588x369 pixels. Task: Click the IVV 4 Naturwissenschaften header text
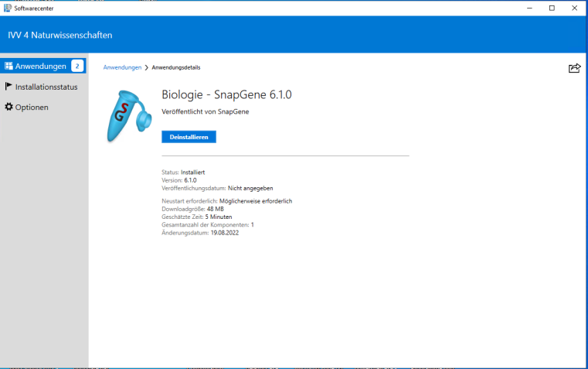tap(60, 35)
